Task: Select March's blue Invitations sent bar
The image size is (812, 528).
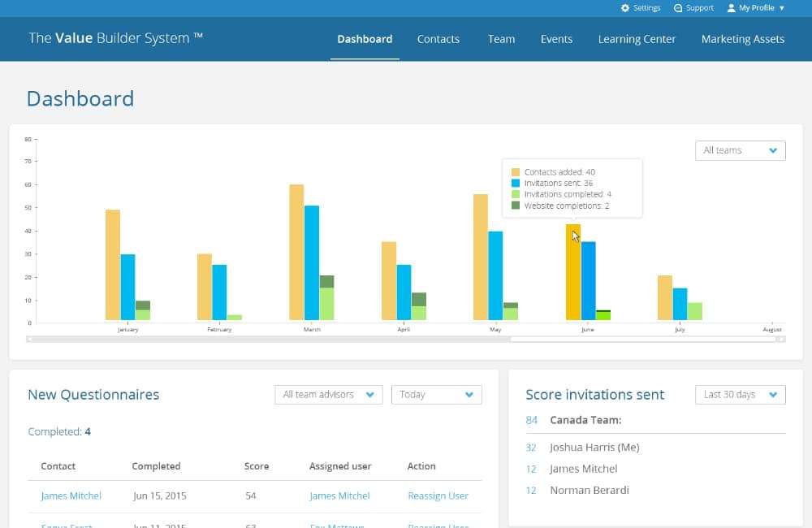Action: (312, 262)
